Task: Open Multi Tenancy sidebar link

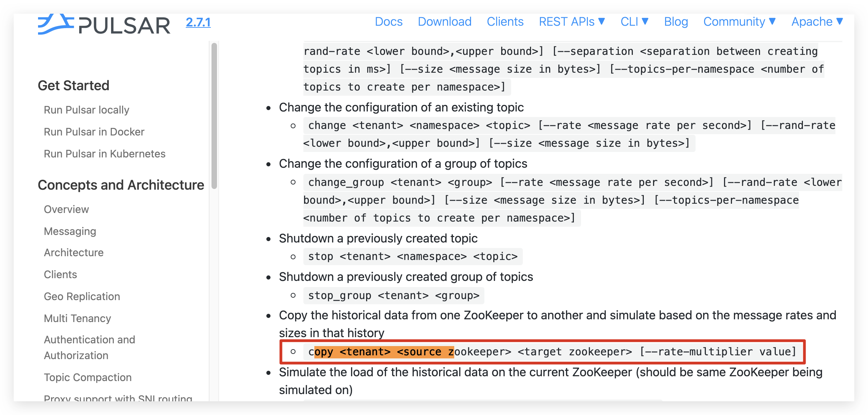Action: [x=77, y=318]
